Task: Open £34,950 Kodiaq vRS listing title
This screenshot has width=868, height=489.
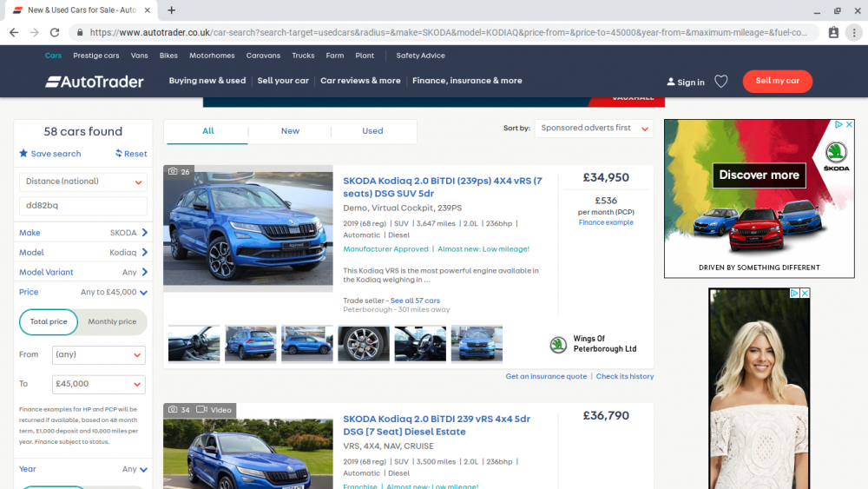Action: [x=443, y=188]
